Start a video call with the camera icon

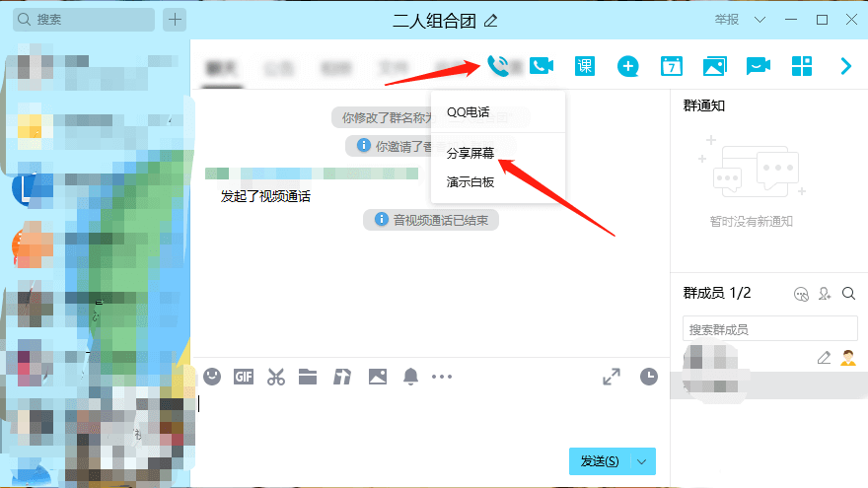(x=542, y=66)
